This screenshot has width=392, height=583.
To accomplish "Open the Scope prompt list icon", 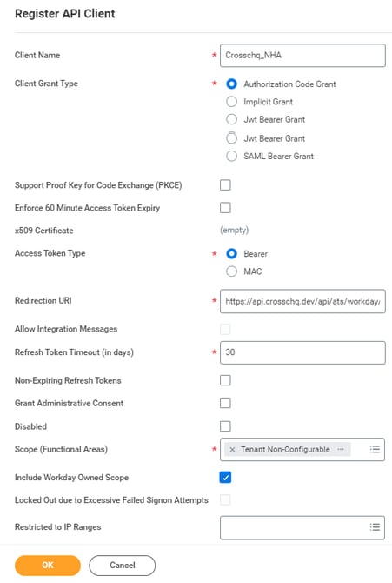I will tap(375, 449).
